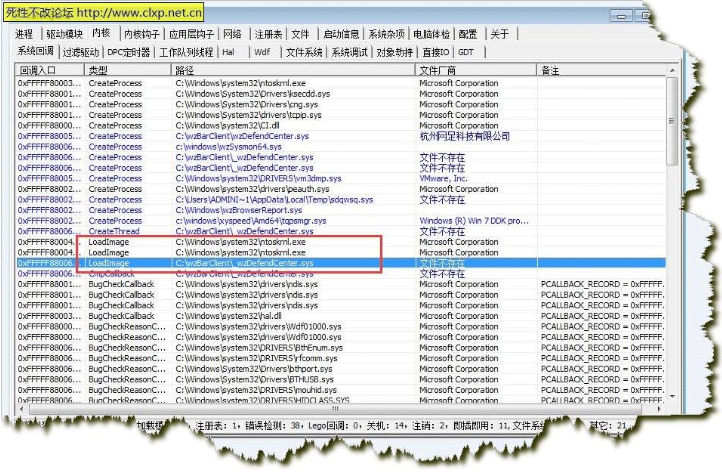
Task: Open the 内核钩子 tab
Action: 139,34
